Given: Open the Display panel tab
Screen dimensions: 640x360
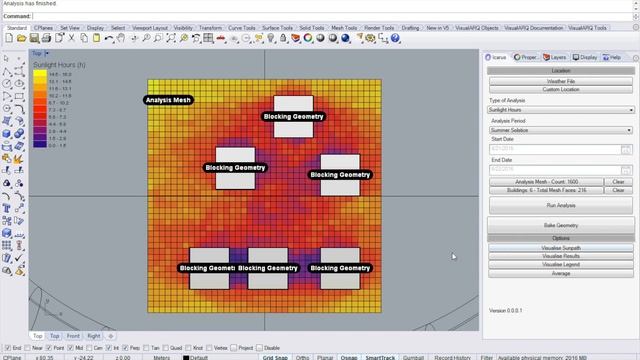Looking at the screenshot, I should (584, 58).
